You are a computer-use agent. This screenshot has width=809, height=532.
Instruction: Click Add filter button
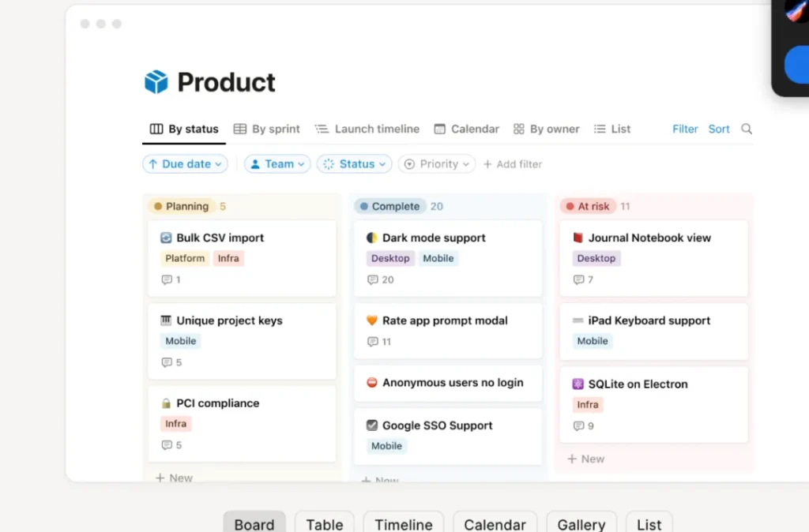coord(512,164)
